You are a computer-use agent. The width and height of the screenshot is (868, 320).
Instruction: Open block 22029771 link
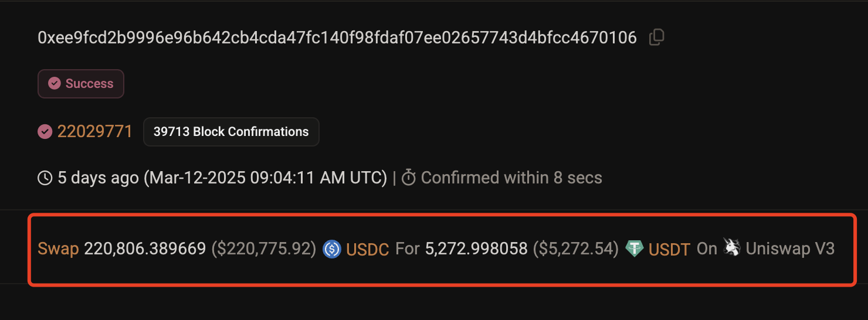pos(95,132)
